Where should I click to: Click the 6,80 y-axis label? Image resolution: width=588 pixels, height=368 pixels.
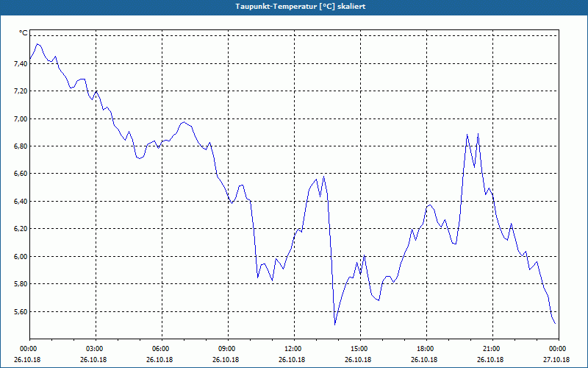[x=21, y=146]
